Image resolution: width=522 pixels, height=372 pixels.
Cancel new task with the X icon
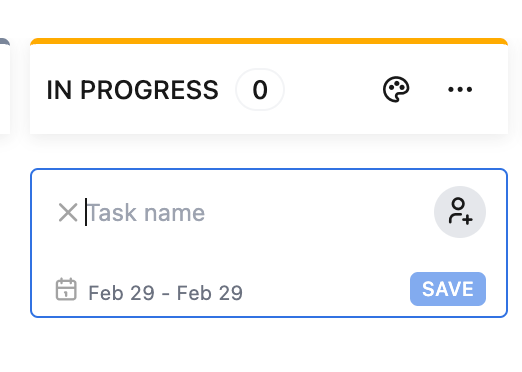pos(68,212)
